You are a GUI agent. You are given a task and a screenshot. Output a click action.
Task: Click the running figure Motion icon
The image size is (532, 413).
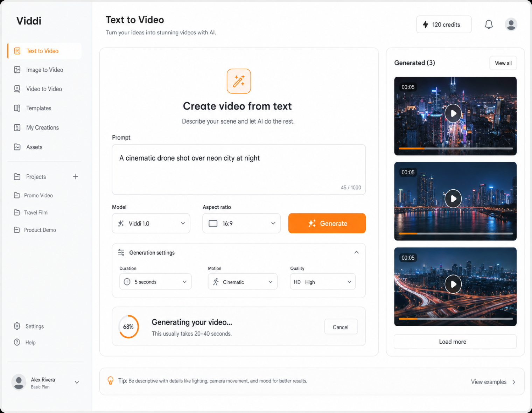pyautogui.click(x=216, y=282)
